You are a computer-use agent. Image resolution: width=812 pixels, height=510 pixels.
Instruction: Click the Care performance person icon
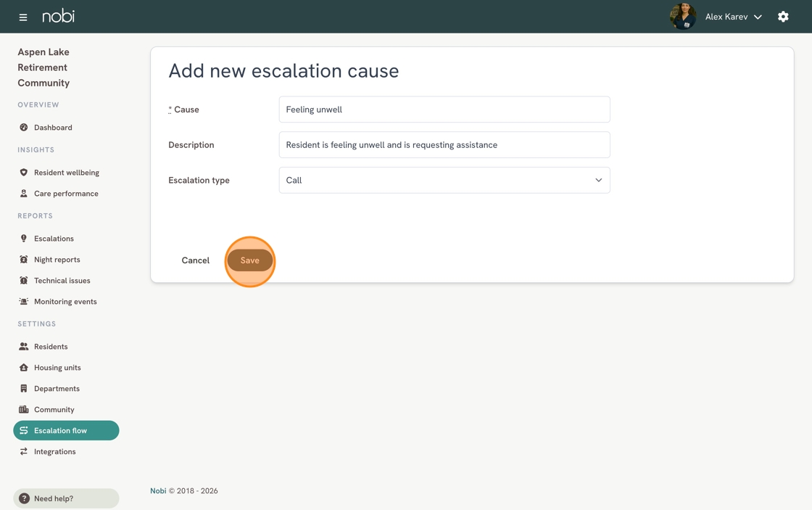click(23, 193)
